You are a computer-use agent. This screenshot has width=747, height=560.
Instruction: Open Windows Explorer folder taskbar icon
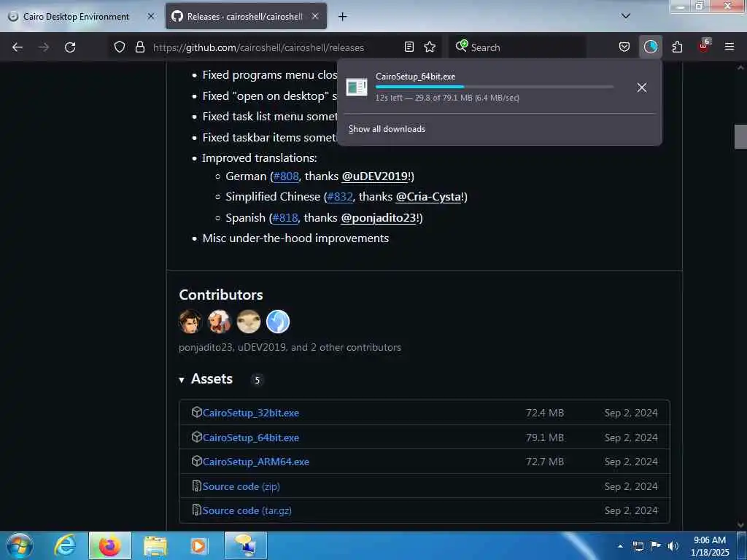click(x=155, y=545)
